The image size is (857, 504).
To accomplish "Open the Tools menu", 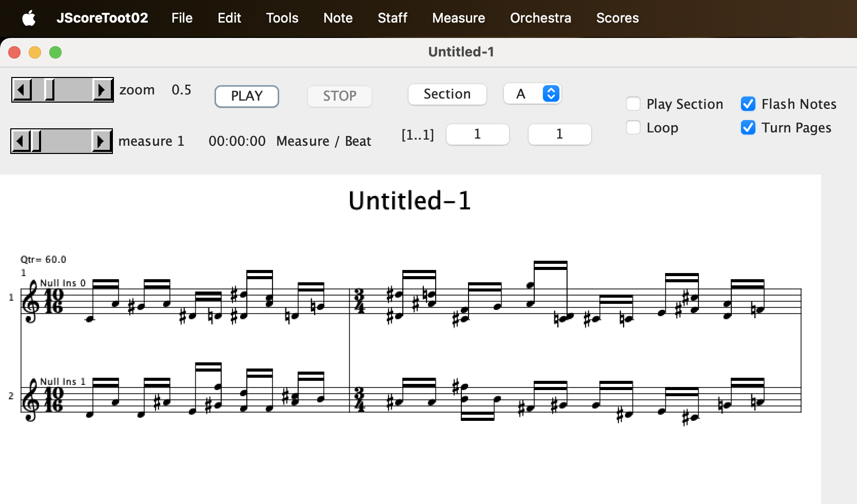I will click(282, 18).
